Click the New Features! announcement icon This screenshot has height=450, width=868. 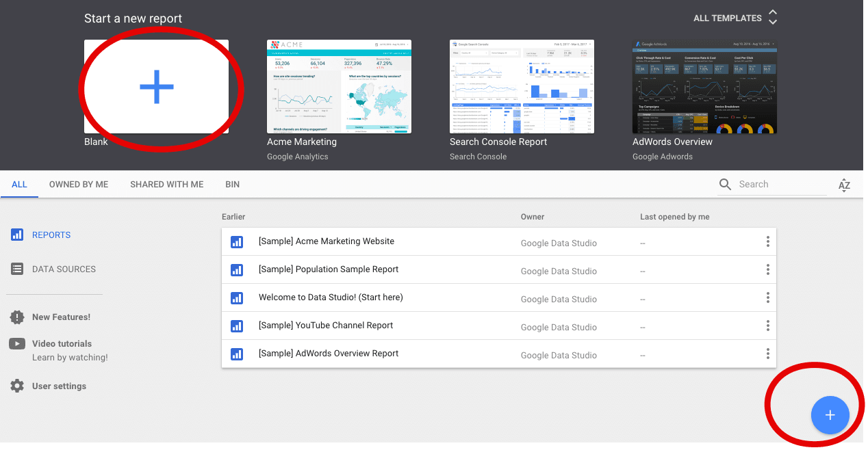click(17, 317)
